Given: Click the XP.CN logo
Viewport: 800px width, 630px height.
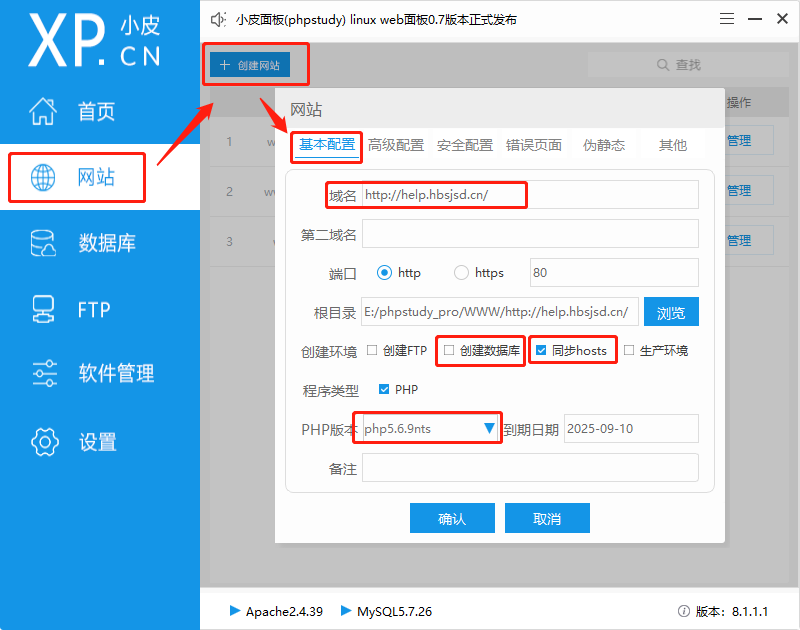Looking at the screenshot, I should click(x=94, y=40).
